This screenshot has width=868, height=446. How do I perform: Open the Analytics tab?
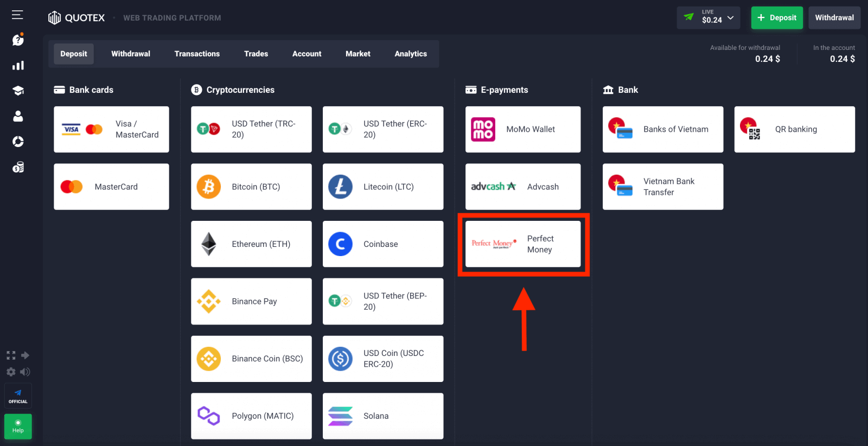pos(411,54)
